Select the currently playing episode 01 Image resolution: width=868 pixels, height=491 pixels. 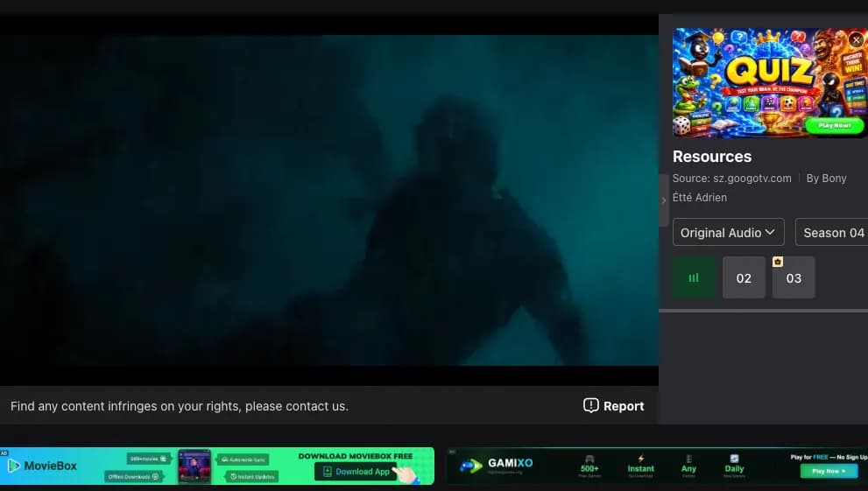click(694, 277)
